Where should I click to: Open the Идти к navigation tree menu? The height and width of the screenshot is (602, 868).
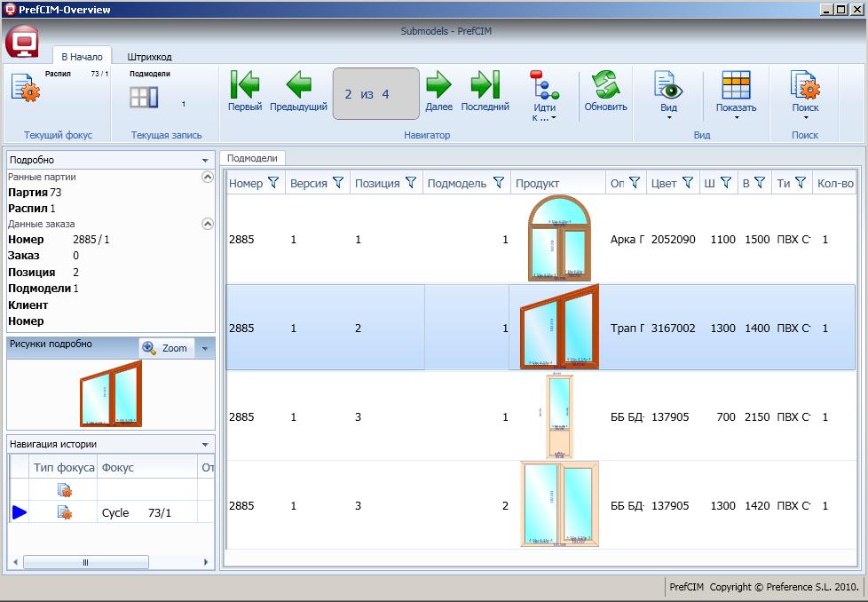pyautogui.click(x=544, y=95)
